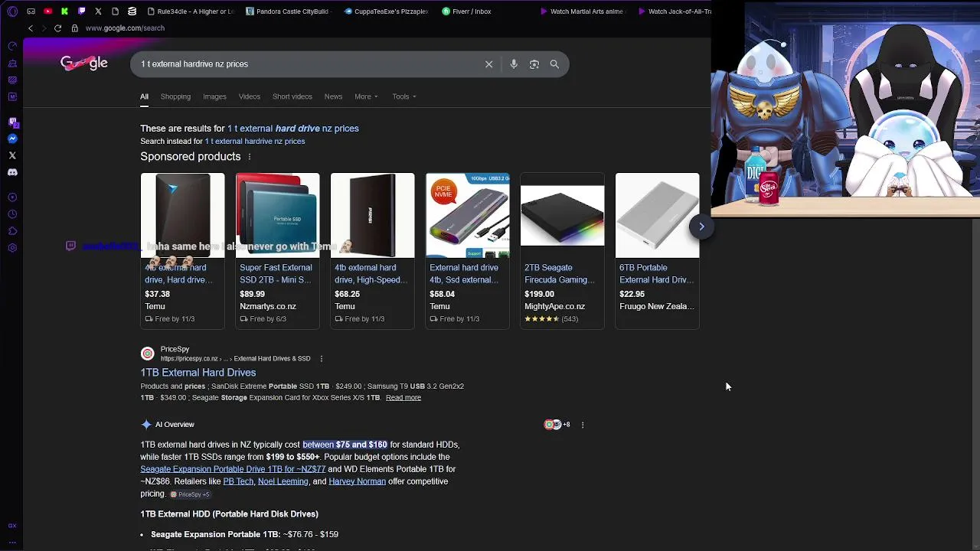This screenshot has width=980, height=551.
Task: Go to the Google home logo
Action: click(84, 64)
